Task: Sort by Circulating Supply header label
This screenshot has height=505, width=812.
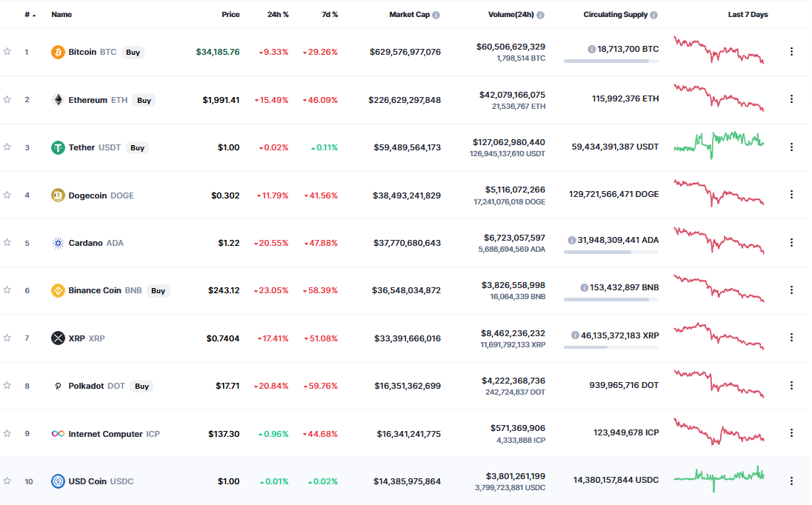Action: click(x=616, y=15)
